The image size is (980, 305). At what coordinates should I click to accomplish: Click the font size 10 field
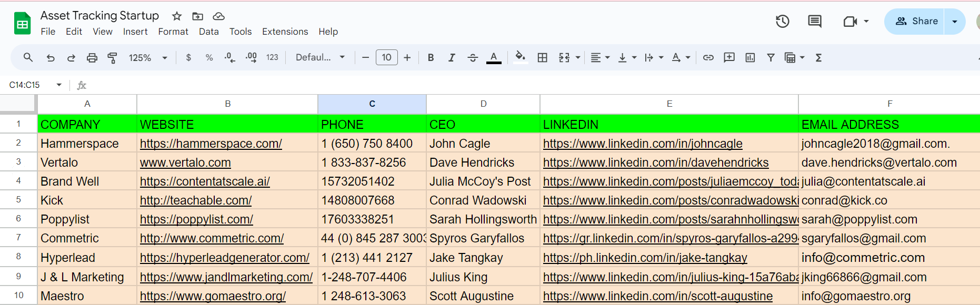click(x=386, y=57)
